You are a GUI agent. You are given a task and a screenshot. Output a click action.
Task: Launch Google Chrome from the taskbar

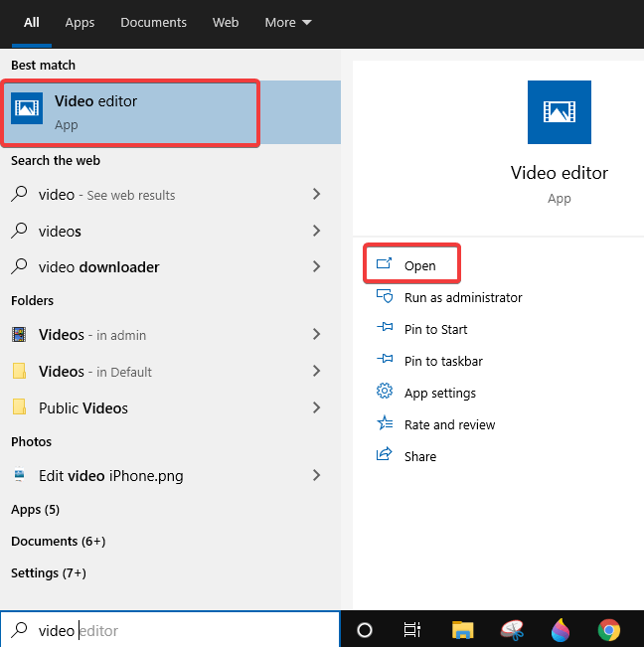click(x=609, y=630)
